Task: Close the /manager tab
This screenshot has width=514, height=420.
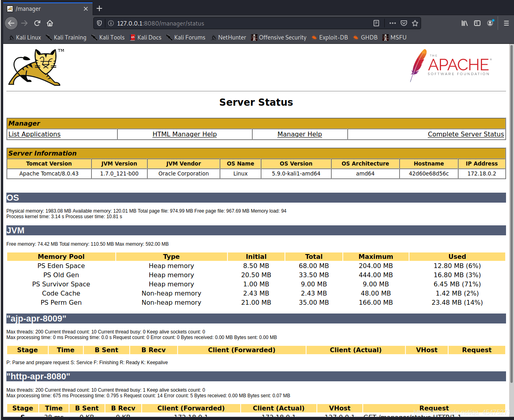Action: (x=86, y=9)
